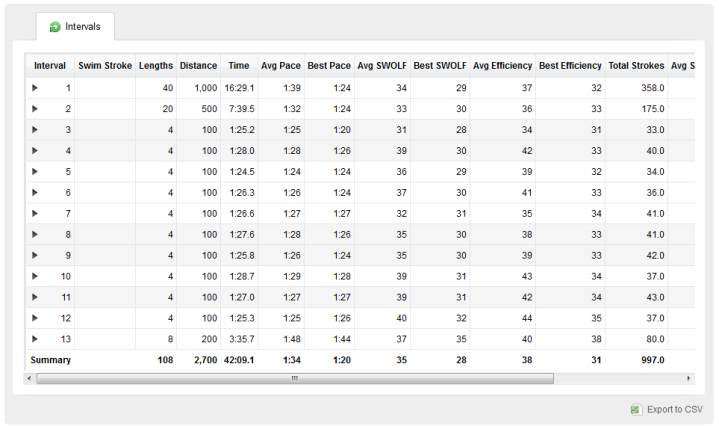Select the Summary row label
719x426 pixels.
50,360
